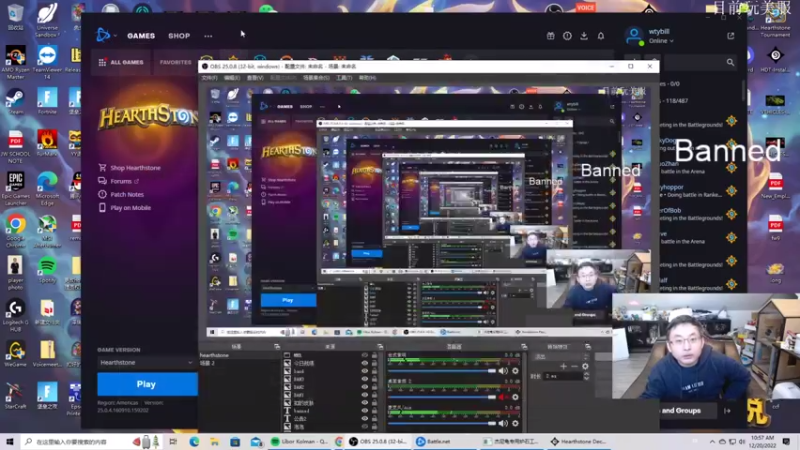Expand the Game Version Hearthstone dropdown
The image size is (800, 450).
point(146,363)
